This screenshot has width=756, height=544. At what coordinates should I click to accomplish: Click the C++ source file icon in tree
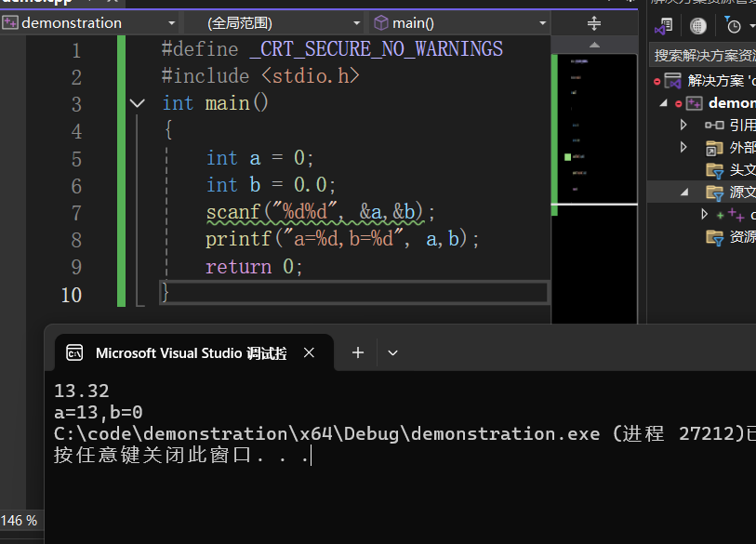[736, 214]
